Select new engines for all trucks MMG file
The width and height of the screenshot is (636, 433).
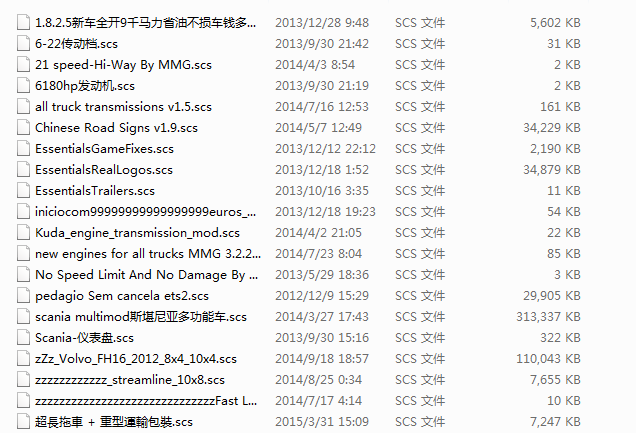[148, 254]
